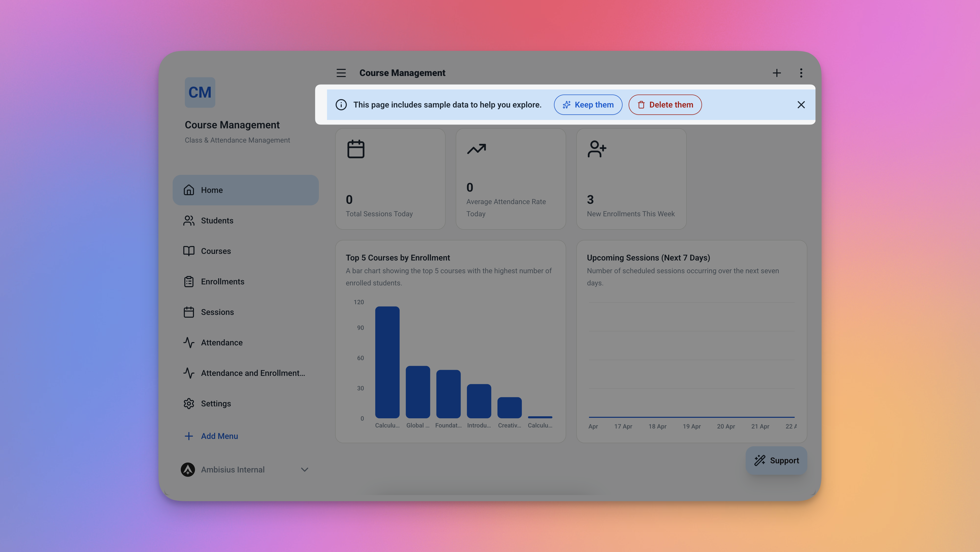
Task: Click the trending arrow attendance icon
Action: coord(476,149)
